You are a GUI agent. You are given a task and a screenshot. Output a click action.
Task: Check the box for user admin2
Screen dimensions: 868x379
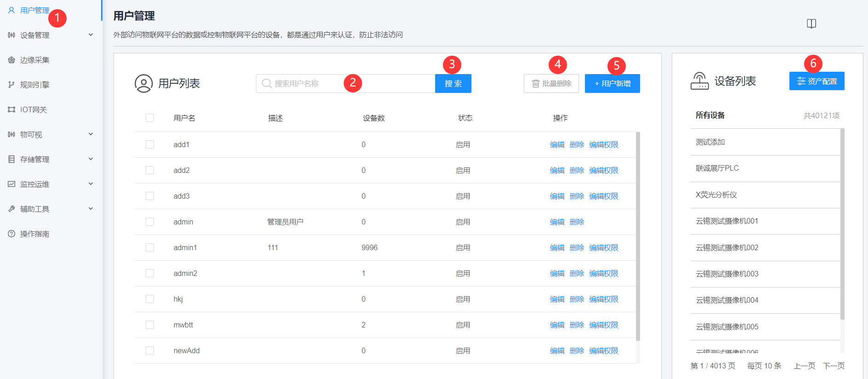[150, 273]
